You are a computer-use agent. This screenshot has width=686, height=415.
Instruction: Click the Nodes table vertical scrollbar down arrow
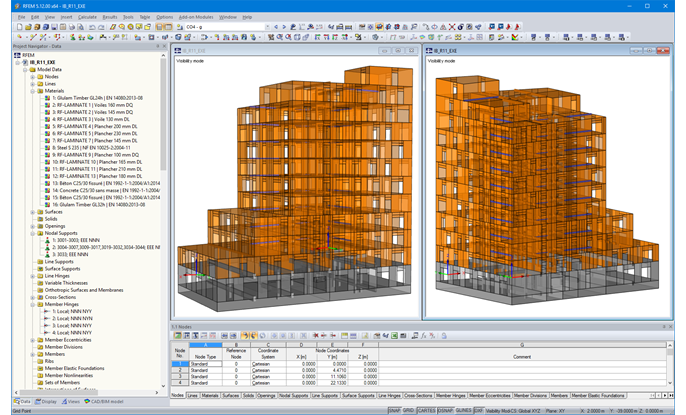(670, 383)
